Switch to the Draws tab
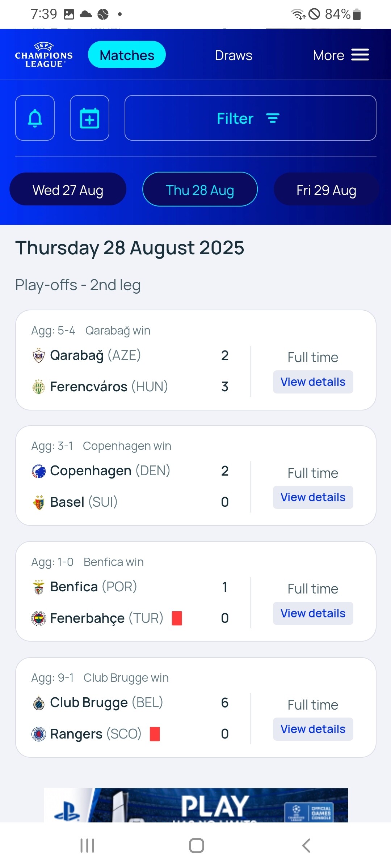The image size is (391, 868). coord(234,55)
